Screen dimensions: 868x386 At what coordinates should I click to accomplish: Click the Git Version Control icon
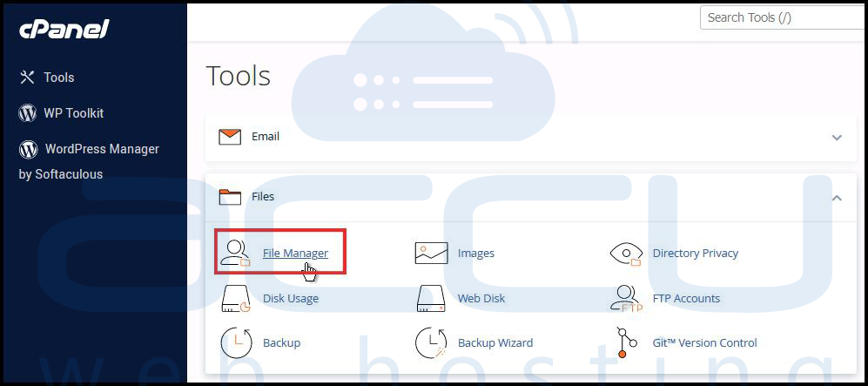(x=627, y=342)
